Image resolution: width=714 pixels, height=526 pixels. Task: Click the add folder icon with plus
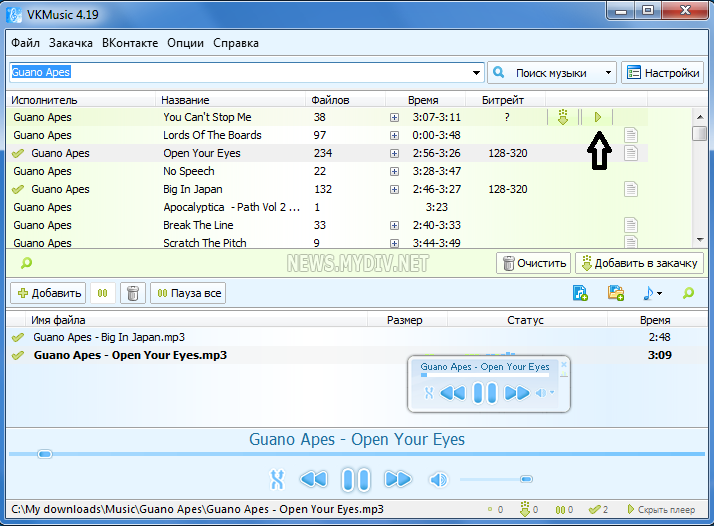(616, 293)
